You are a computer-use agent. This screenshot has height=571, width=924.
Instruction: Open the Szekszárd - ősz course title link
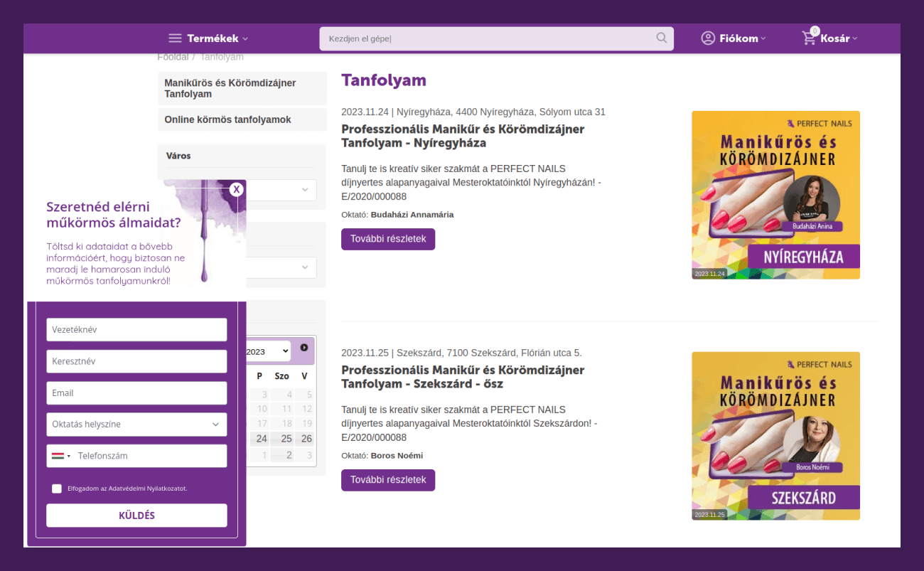(x=463, y=377)
